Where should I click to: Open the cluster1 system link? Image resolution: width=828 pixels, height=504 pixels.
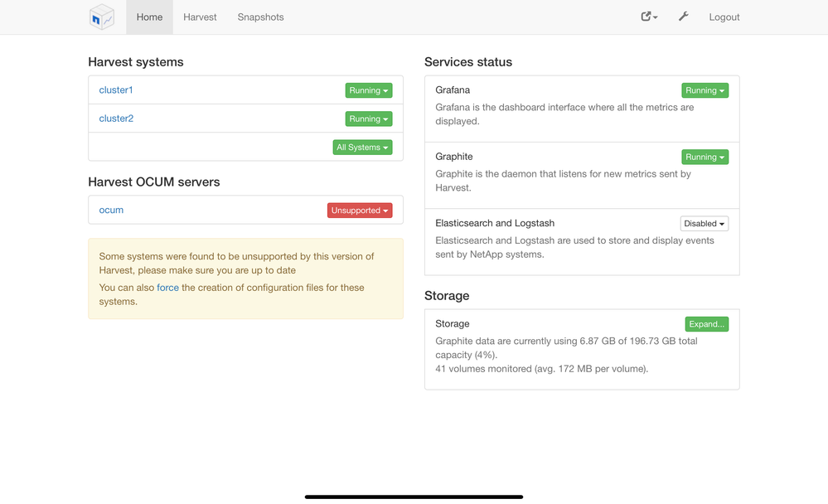116,90
